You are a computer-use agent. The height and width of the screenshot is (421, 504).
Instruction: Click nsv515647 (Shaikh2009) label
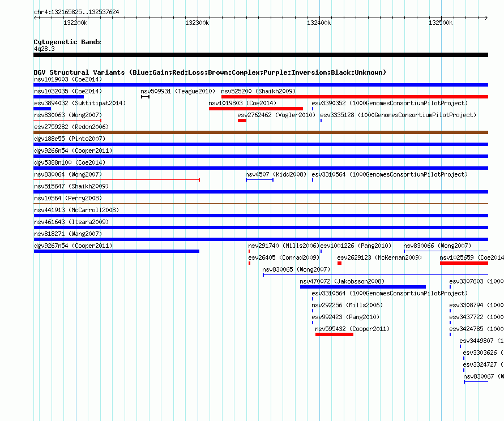(71, 186)
